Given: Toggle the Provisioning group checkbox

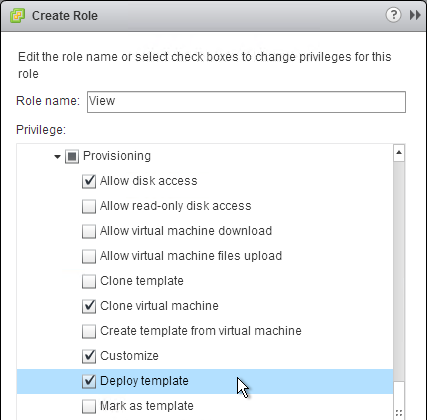Looking at the screenshot, I should pyautogui.click(x=72, y=156).
